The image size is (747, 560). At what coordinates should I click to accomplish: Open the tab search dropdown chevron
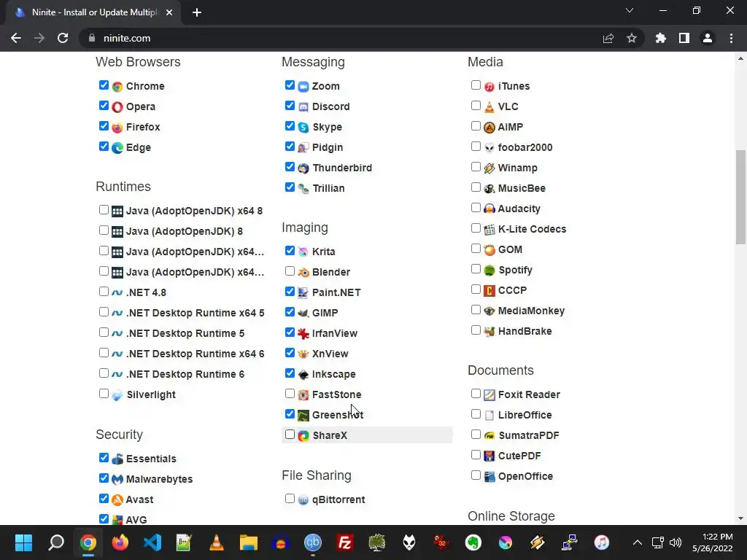[x=630, y=10]
